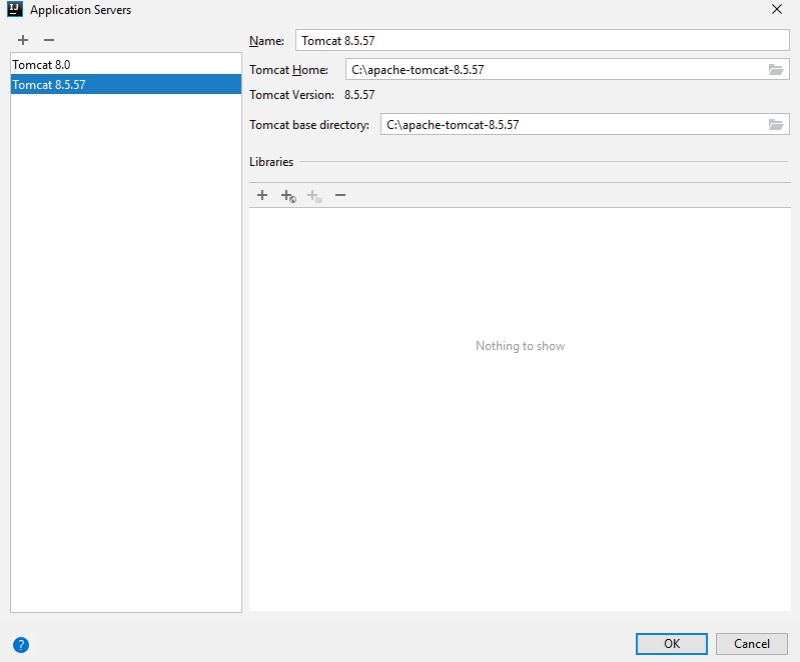Select Tomcat 8.0 in the server list
This screenshot has width=800, height=662.
coord(126,65)
